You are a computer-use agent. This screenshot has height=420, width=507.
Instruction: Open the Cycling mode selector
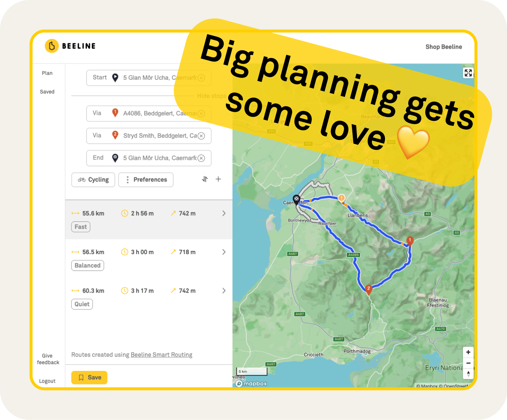(x=93, y=180)
